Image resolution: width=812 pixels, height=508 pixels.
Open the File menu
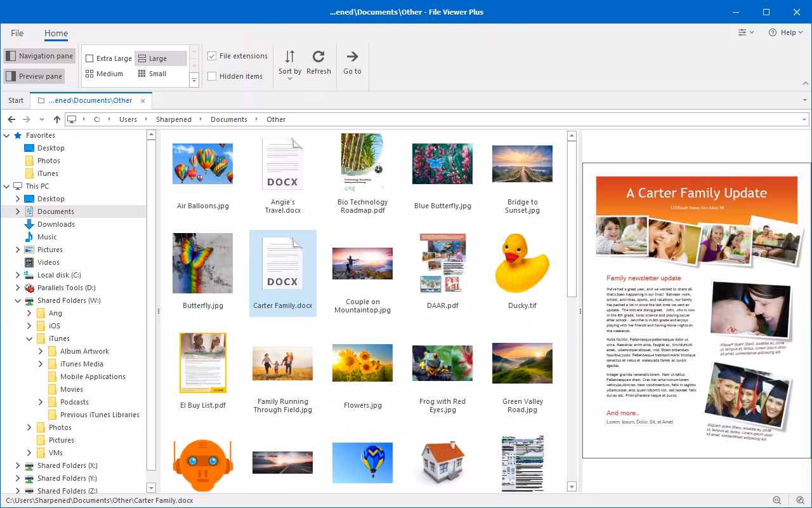[x=17, y=33]
